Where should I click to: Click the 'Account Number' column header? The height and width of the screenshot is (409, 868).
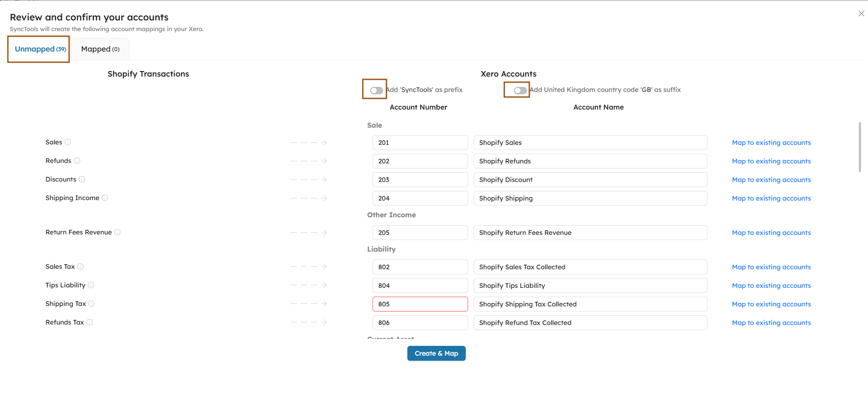(x=418, y=107)
